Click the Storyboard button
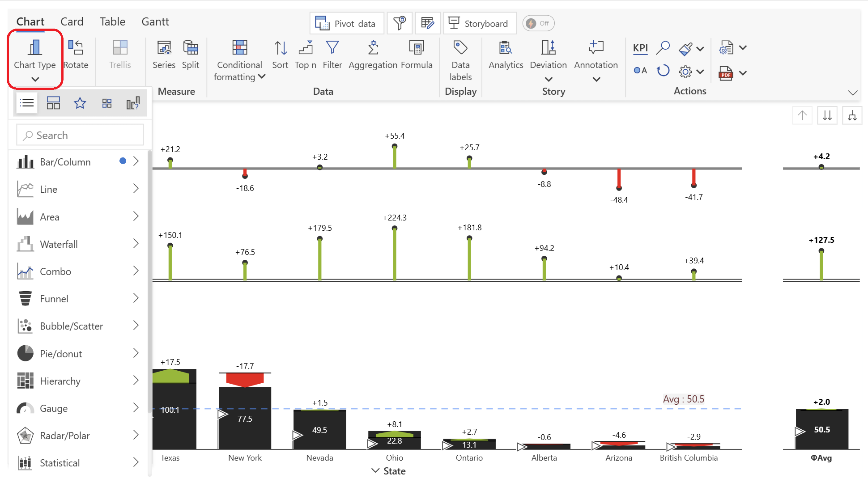868x487 pixels. point(479,23)
